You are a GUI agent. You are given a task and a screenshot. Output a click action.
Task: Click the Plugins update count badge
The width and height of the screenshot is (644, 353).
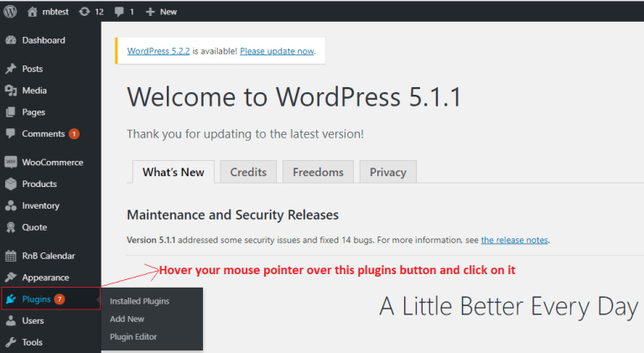point(60,299)
